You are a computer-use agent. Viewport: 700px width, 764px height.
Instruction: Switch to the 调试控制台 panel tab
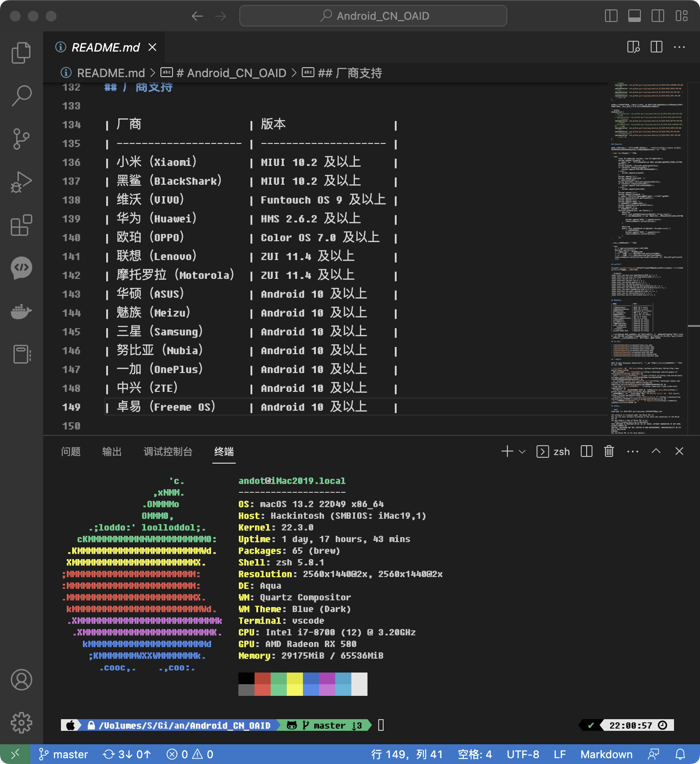168,451
